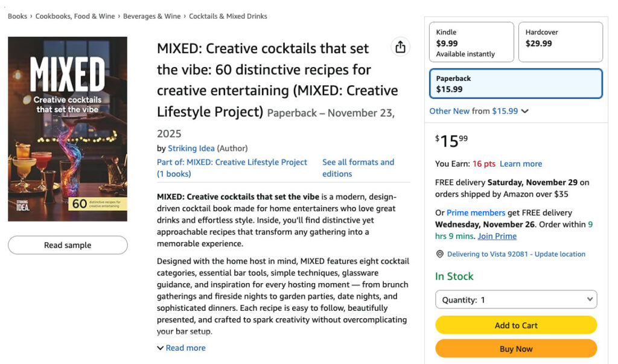This screenshot has height=364, width=618.
Task: Click the Add to Cart button
Action: (x=516, y=325)
